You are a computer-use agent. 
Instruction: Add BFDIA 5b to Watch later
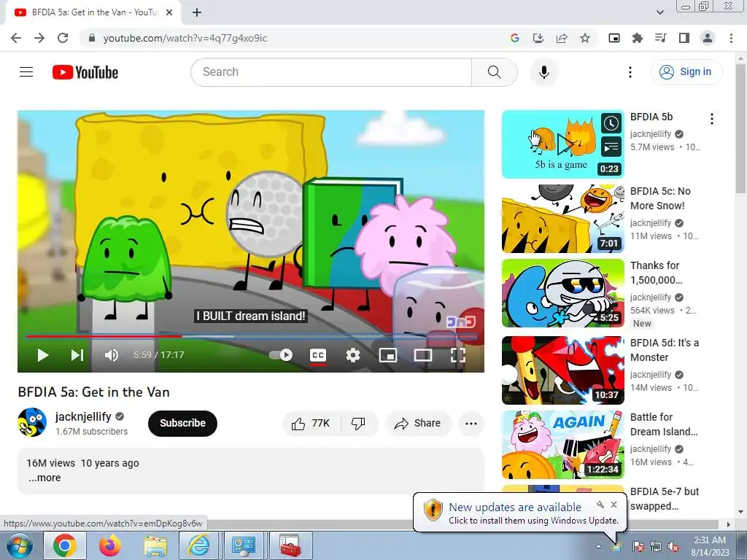click(611, 124)
